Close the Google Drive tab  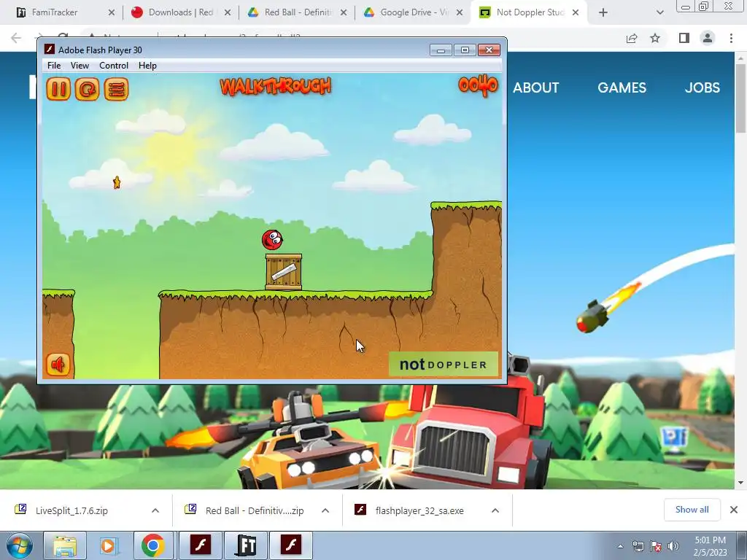(x=460, y=12)
